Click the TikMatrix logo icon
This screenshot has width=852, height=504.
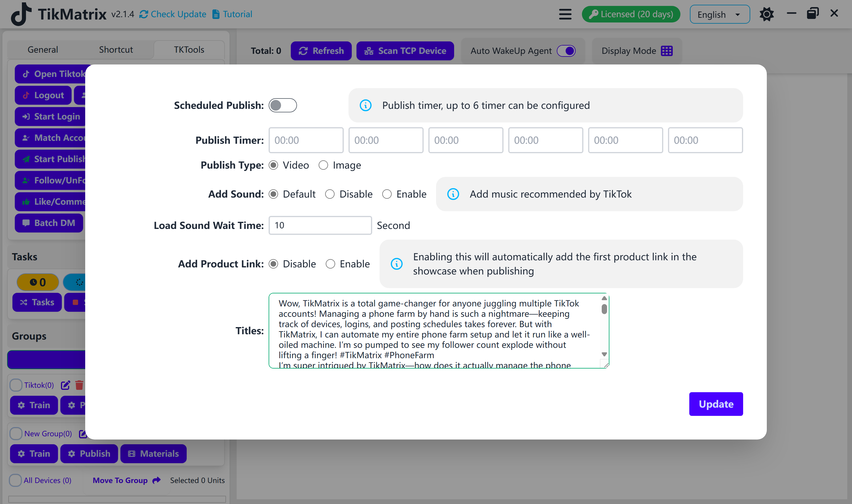21,14
